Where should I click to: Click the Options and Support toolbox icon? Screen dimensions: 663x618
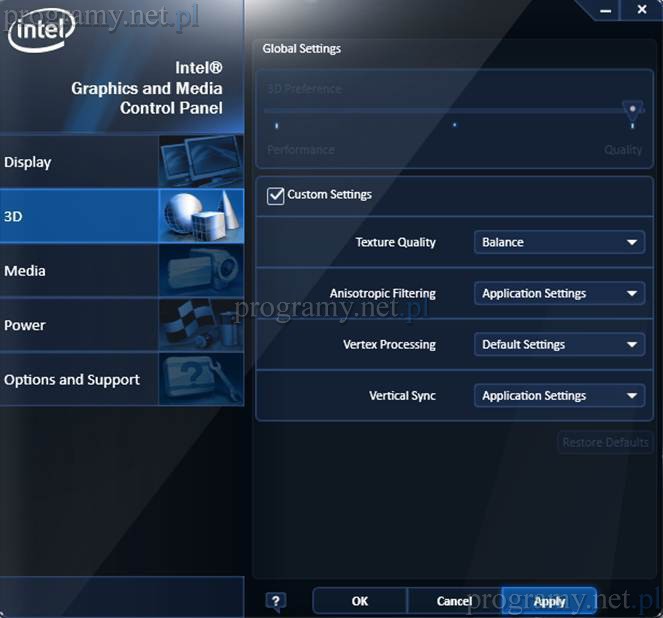pos(200,379)
